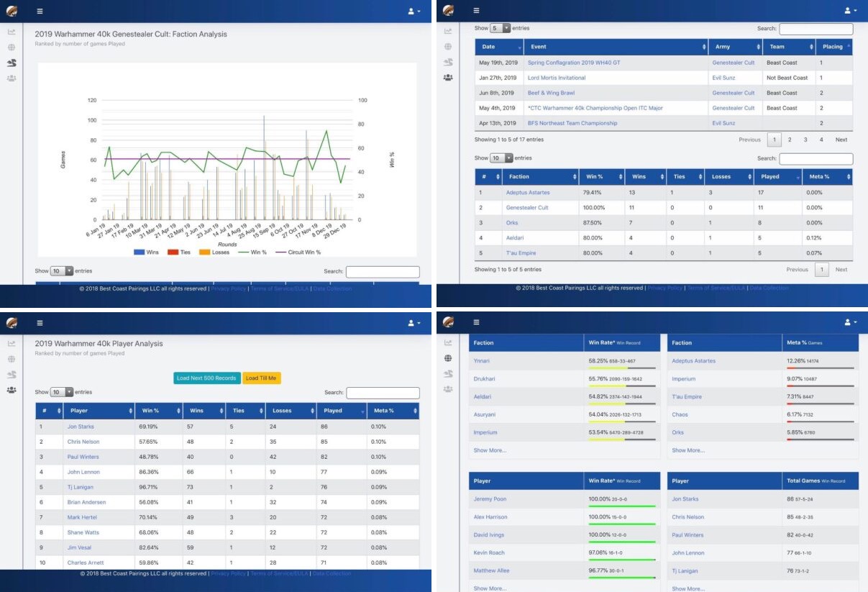
Task: Click Best Coast Pairings logo in Faction Analysis panel
Action: pyautogui.click(x=12, y=12)
